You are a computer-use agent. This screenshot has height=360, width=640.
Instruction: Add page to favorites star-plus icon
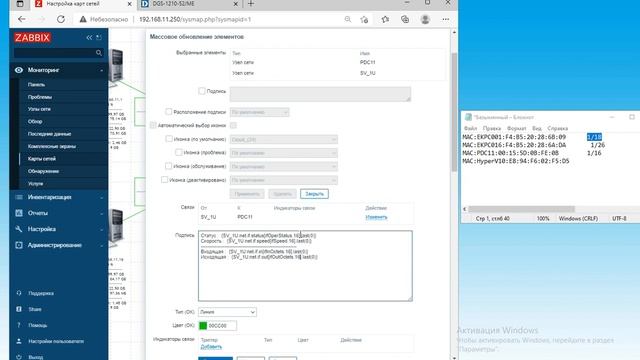[364, 19]
